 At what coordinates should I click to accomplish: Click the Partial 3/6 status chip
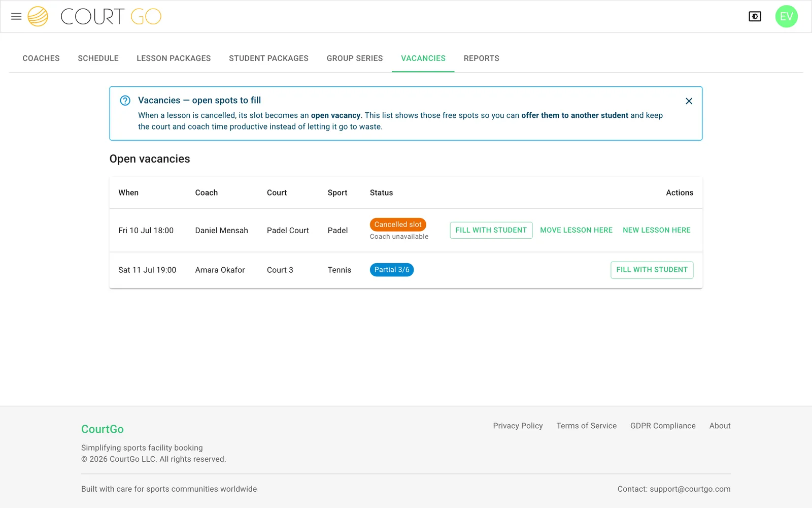(392, 270)
